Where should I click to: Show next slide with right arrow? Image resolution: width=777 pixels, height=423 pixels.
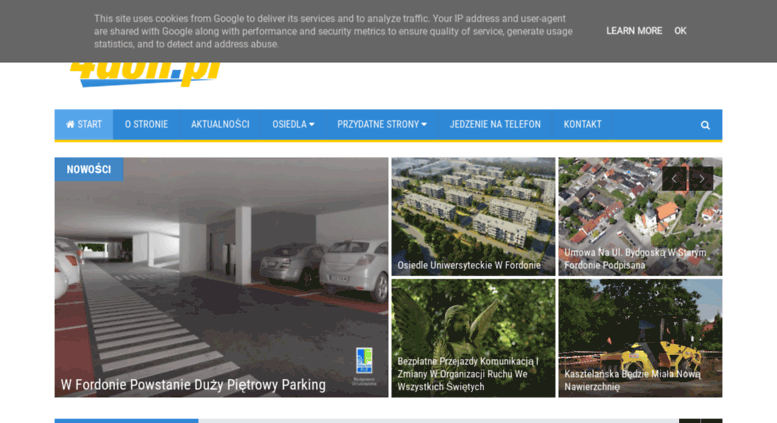[x=702, y=179]
